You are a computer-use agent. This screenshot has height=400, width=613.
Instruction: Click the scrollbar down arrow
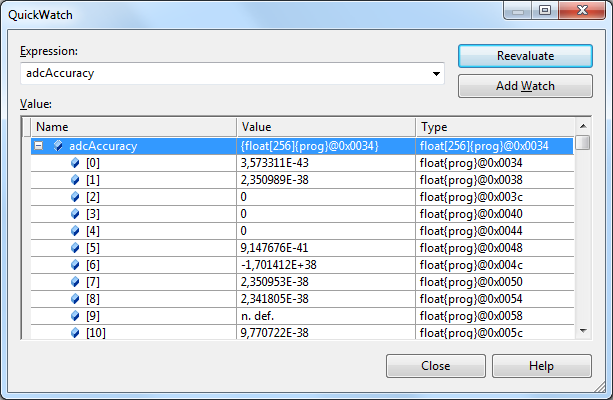click(583, 331)
